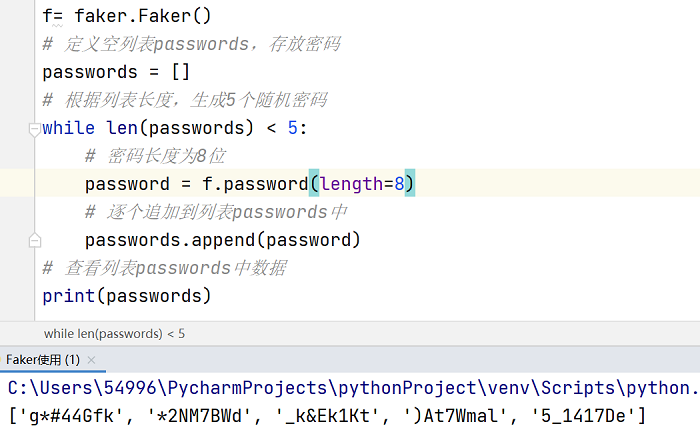Select the Faker使用 (1) run tab
This screenshot has height=429, width=700.
pos(43,360)
